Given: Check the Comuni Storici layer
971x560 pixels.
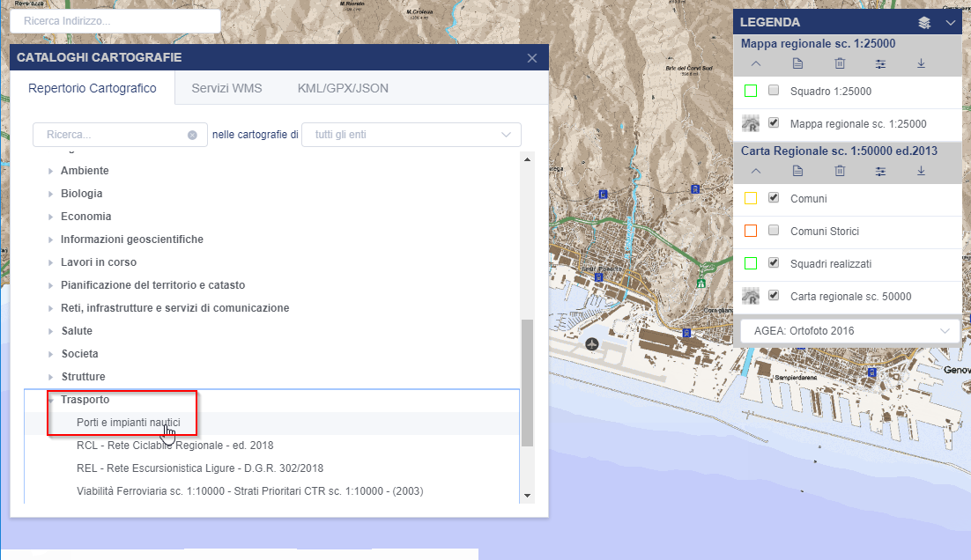Looking at the screenshot, I should pyautogui.click(x=774, y=231).
